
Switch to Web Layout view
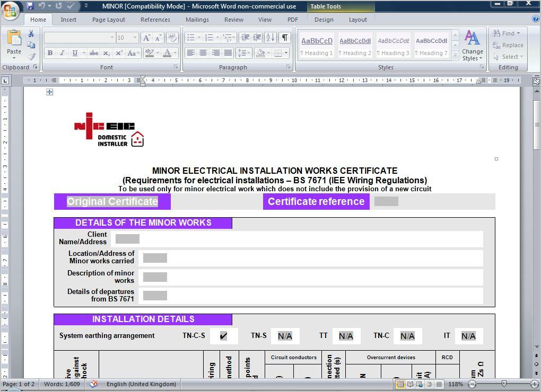[419, 384]
